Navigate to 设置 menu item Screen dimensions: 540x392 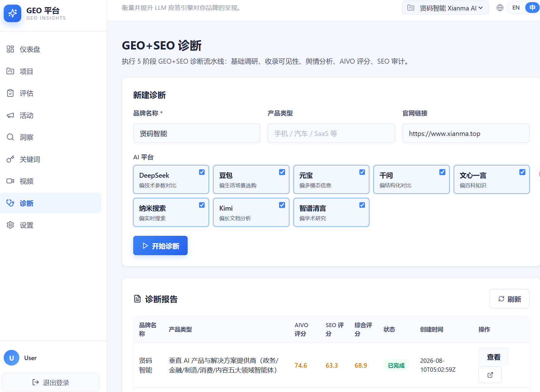(x=51, y=225)
